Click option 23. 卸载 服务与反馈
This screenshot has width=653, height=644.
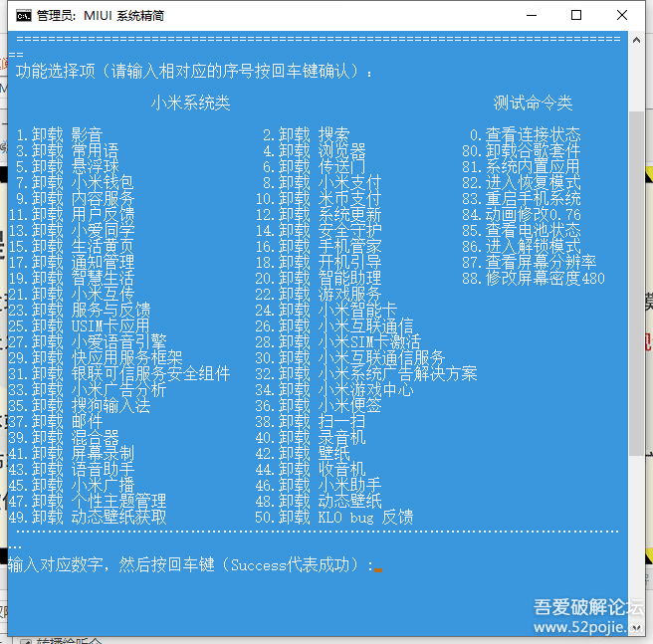click(x=80, y=310)
